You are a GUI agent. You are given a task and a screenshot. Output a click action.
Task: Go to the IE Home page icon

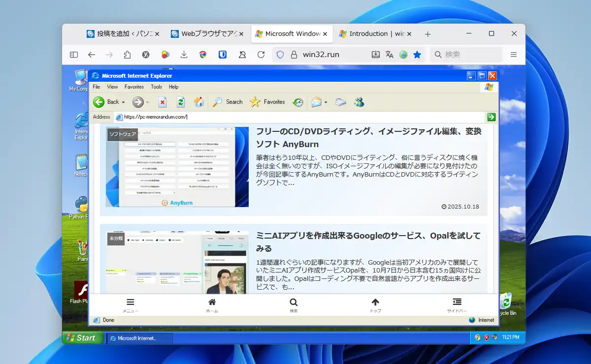[x=199, y=102]
